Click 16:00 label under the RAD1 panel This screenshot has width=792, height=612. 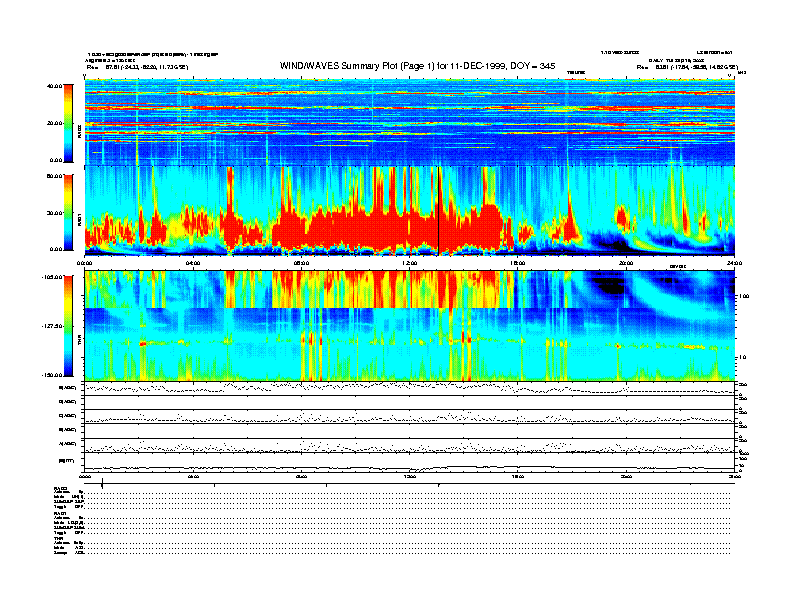[518, 263]
